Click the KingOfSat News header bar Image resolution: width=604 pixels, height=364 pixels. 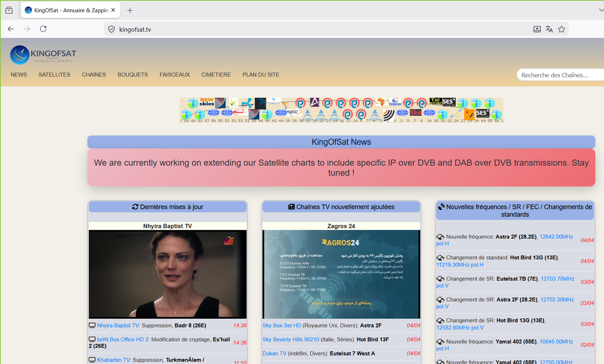(x=341, y=142)
